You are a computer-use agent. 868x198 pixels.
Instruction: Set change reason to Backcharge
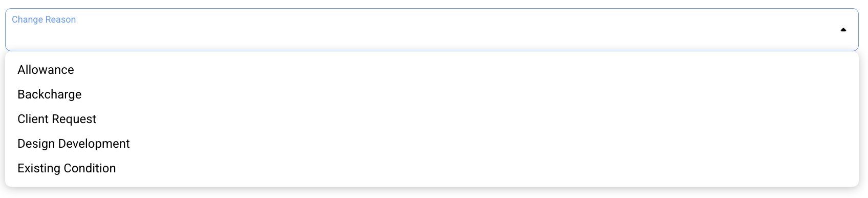click(431, 94)
